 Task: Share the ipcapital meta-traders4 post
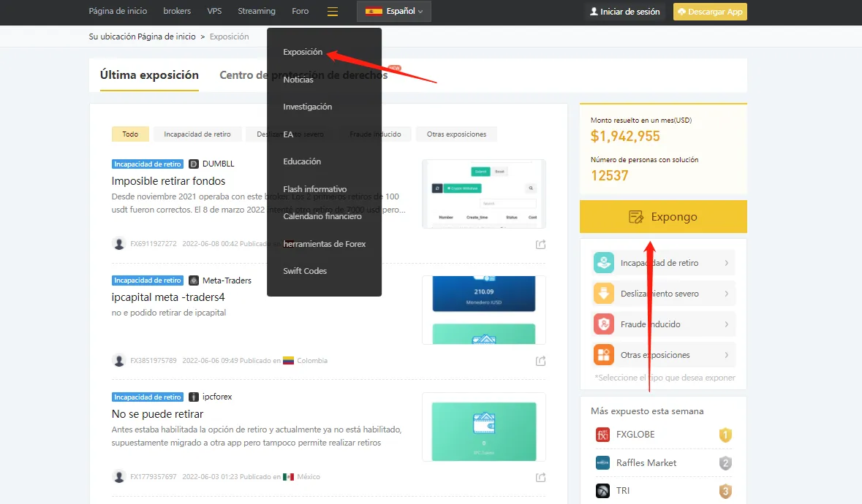(x=541, y=361)
